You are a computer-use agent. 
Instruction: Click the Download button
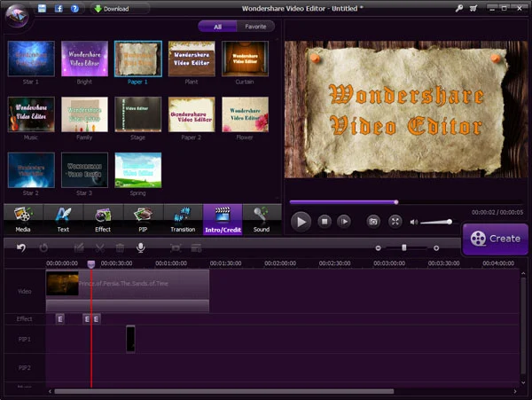111,9
